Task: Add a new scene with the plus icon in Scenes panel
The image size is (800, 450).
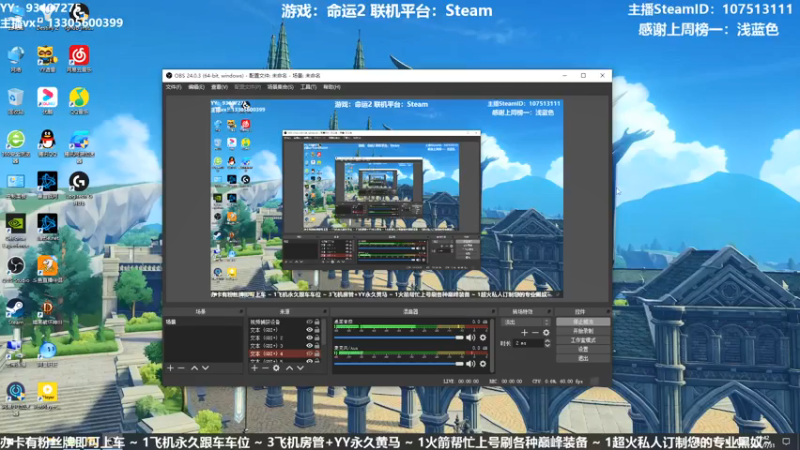Action: tap(170, 368)
